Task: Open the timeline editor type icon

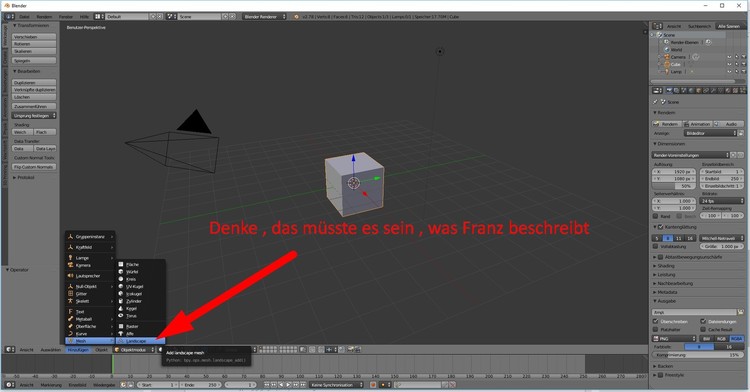Action: (x=10, y=385)
